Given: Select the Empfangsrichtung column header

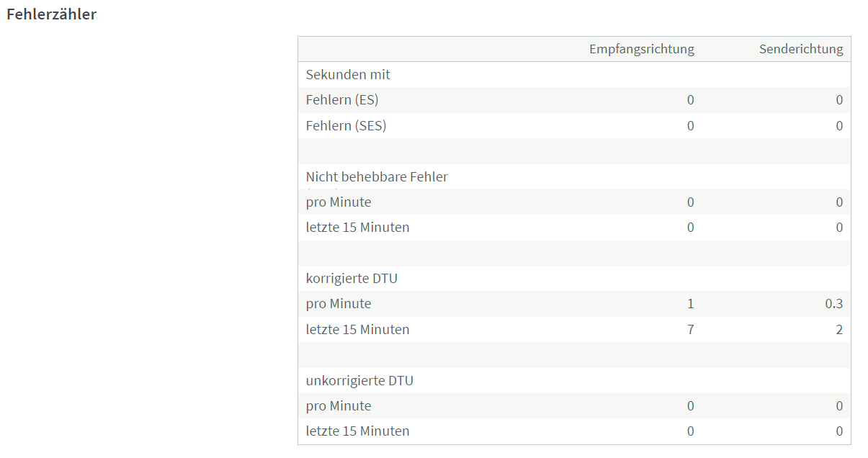Looking at the screenshot, I should coord(642,49).
